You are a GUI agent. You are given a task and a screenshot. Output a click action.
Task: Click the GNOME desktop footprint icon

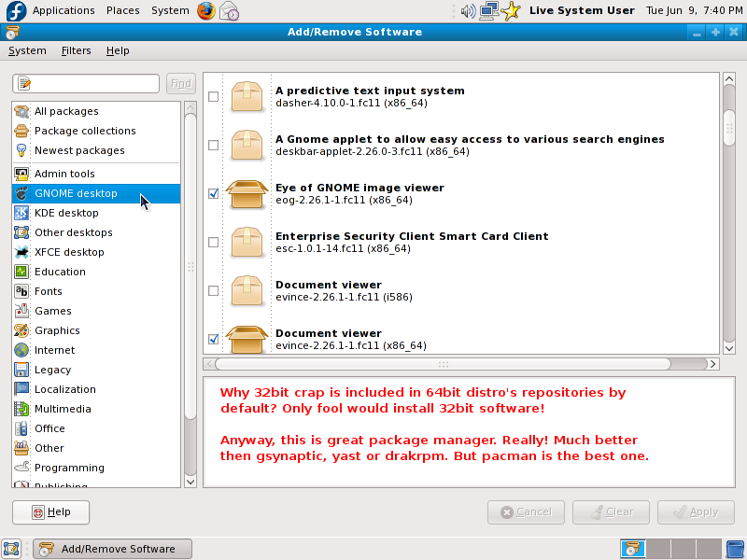tap(21, 193)
